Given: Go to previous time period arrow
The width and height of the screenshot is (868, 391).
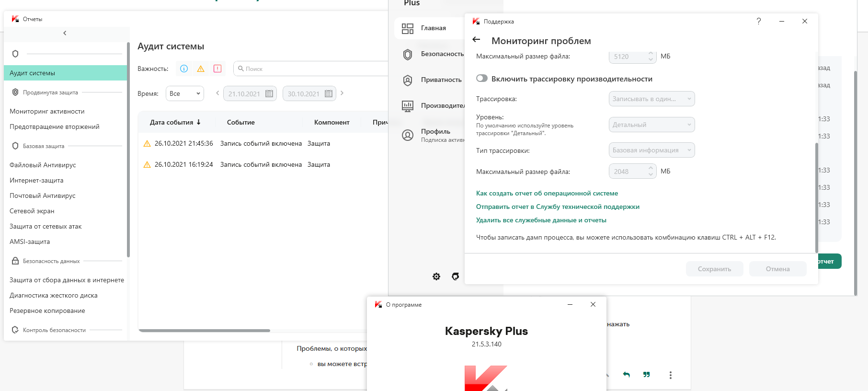Looking at the screenshot, I should click(217, 93).
